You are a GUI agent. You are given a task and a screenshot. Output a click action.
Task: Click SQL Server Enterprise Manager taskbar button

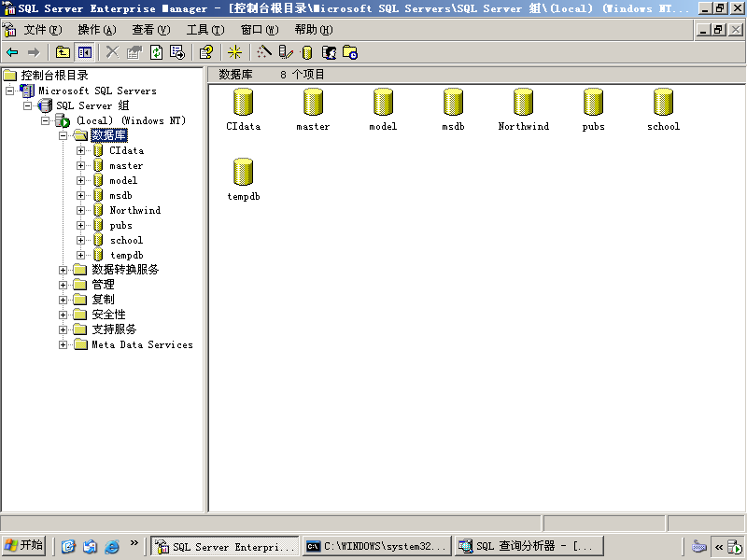[x=225, y=546]
